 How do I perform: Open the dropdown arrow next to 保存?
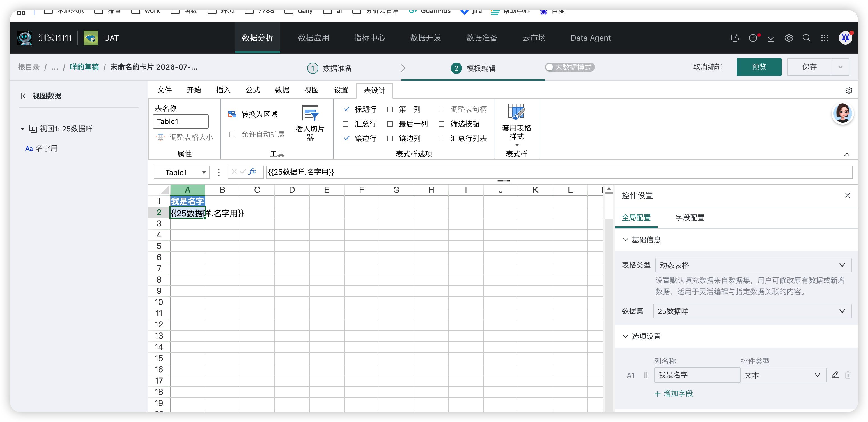(x=841, y=67)
